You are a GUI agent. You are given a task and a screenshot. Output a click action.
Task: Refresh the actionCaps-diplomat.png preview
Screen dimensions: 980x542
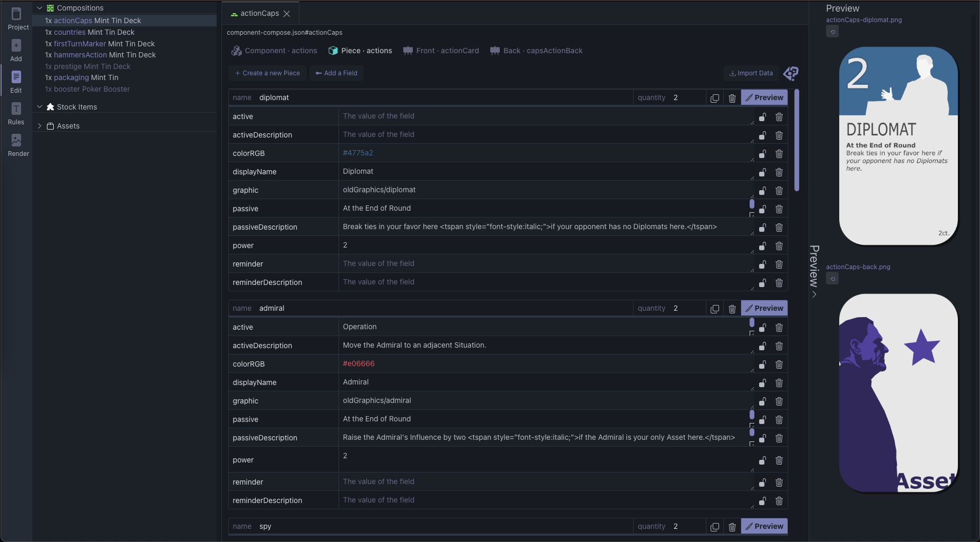pos(832,32)
